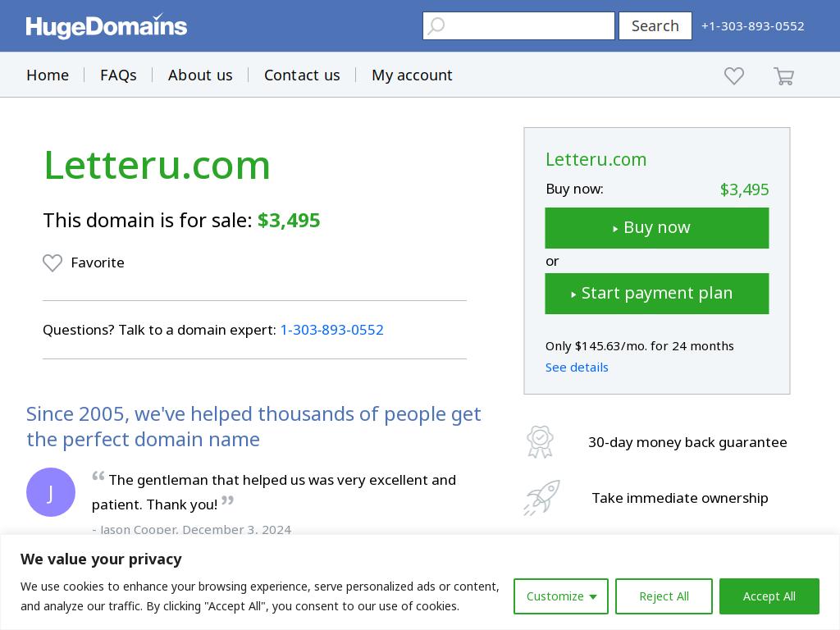Open My account page
Screen dimensions: 840x630
click(x=412, y=75)
